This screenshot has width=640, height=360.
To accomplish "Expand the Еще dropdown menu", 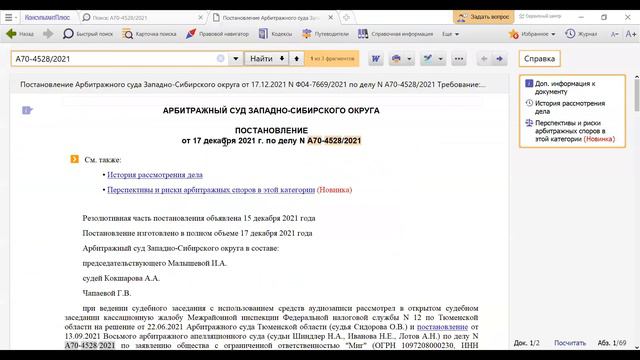I will point(450,34).
